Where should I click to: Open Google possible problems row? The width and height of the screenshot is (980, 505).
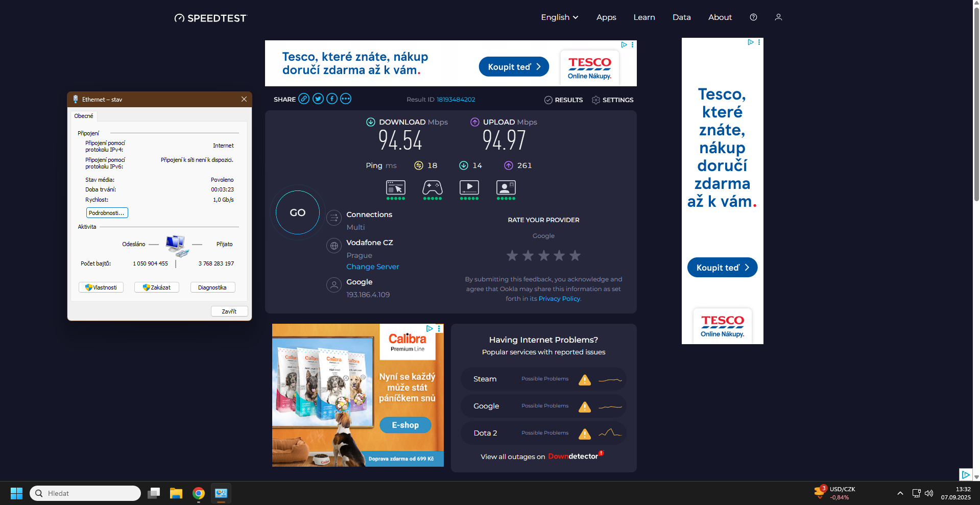click(x=543, y=406)
